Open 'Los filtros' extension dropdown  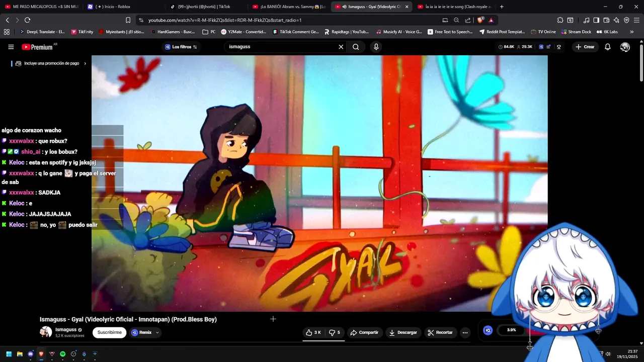coord(181,47)
